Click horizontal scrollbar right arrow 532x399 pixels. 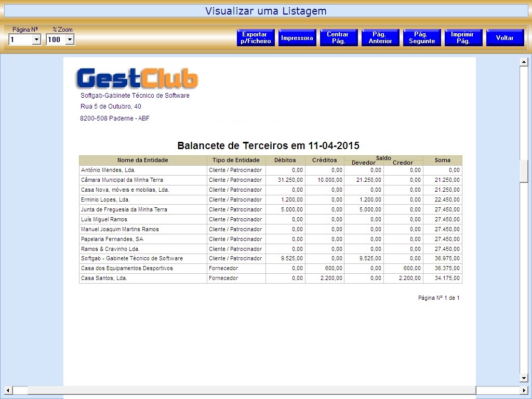[524, 390]
